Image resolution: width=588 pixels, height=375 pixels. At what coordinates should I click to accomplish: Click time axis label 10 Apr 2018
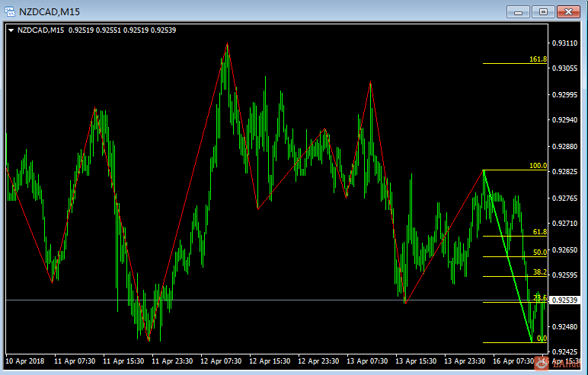click(x=24, y=361)
